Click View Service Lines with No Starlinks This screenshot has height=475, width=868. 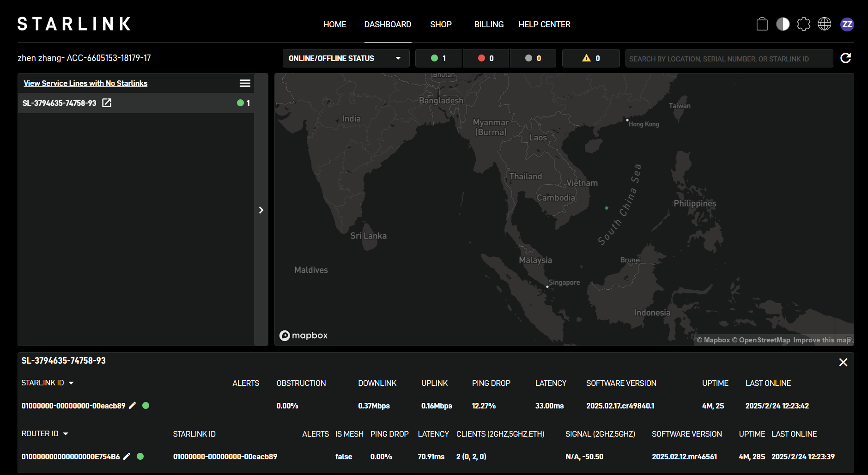tap(85, 83)
